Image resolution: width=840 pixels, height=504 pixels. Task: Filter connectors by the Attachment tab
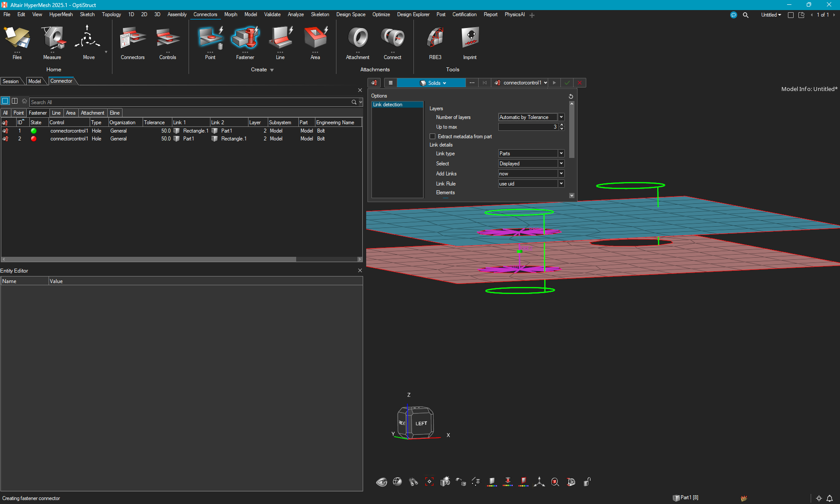tap(92, 113)
